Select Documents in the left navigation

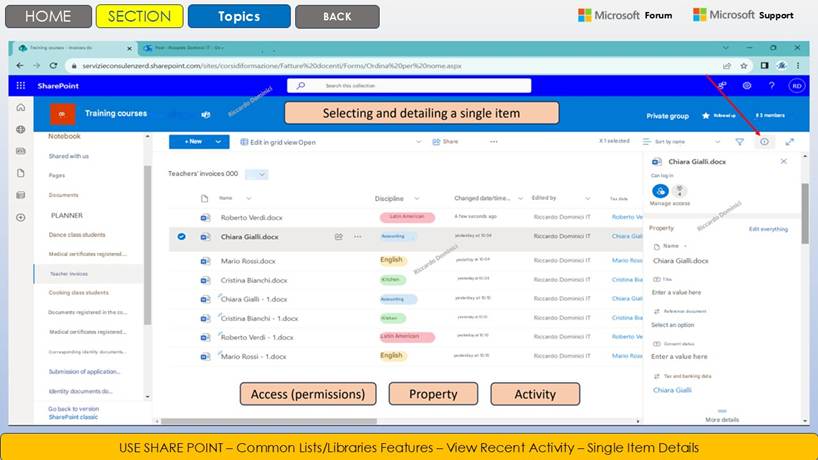pyautogui.click(x=63, y=195)
